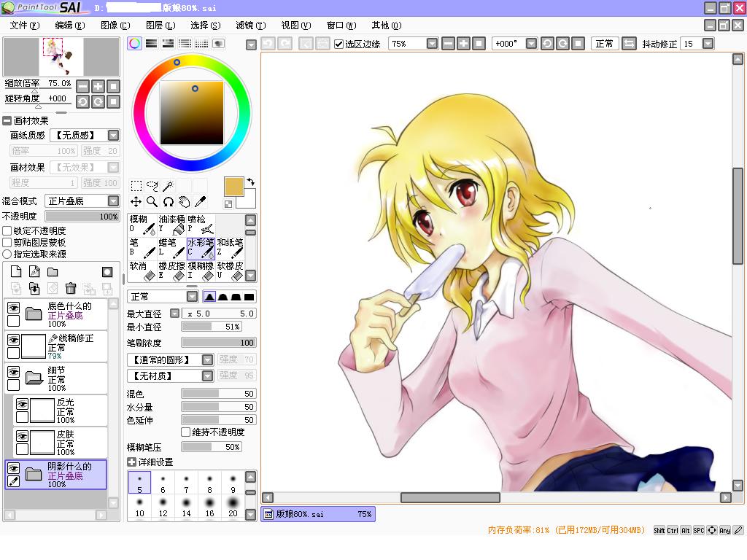Select brush size 10 preset
The height and width of the screenshot is (560, 747).
coord(139,507)
